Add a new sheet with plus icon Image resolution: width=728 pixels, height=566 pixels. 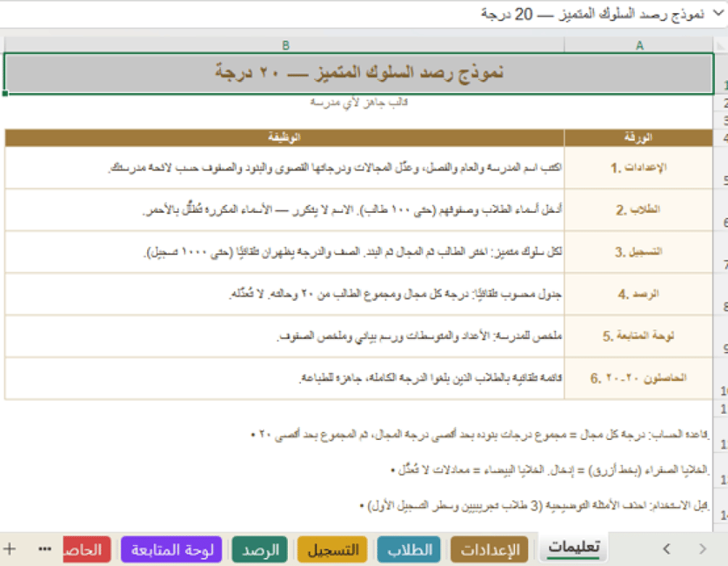(9, 549)
